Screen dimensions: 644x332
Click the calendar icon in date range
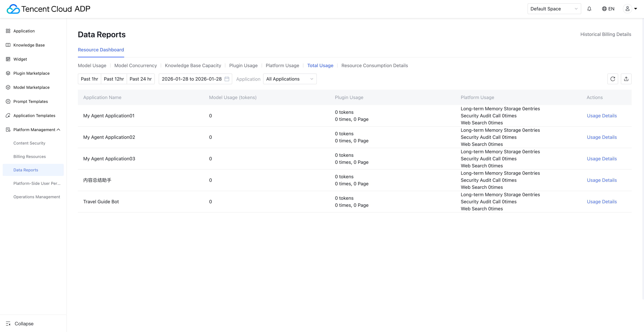[x=227, y=79]
